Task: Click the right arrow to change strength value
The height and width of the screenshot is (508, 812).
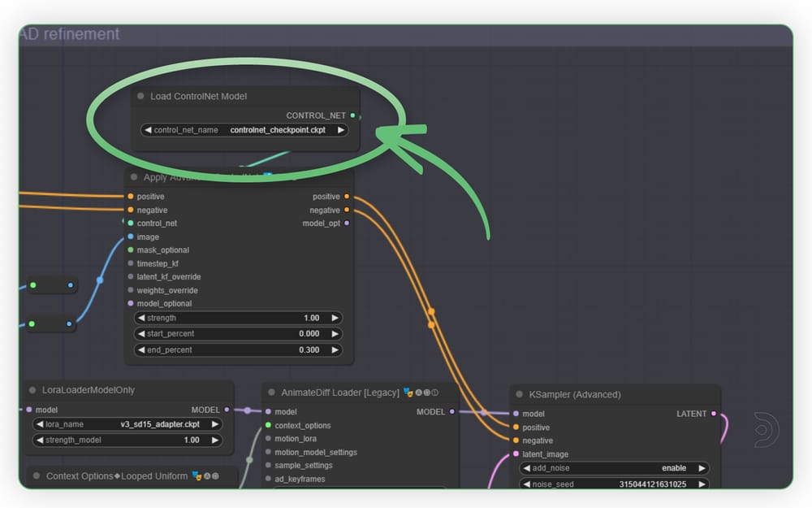Action: (336, 318)
